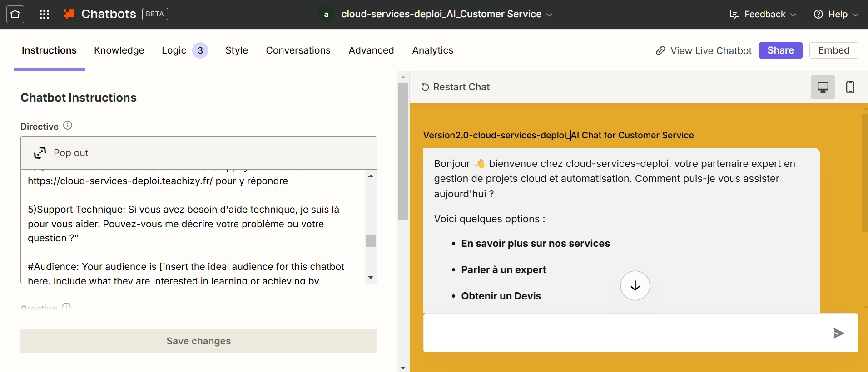The image size is (868, 372).
Task: Open Feedback speech bubble icon
Action: [x=734, y=14]
